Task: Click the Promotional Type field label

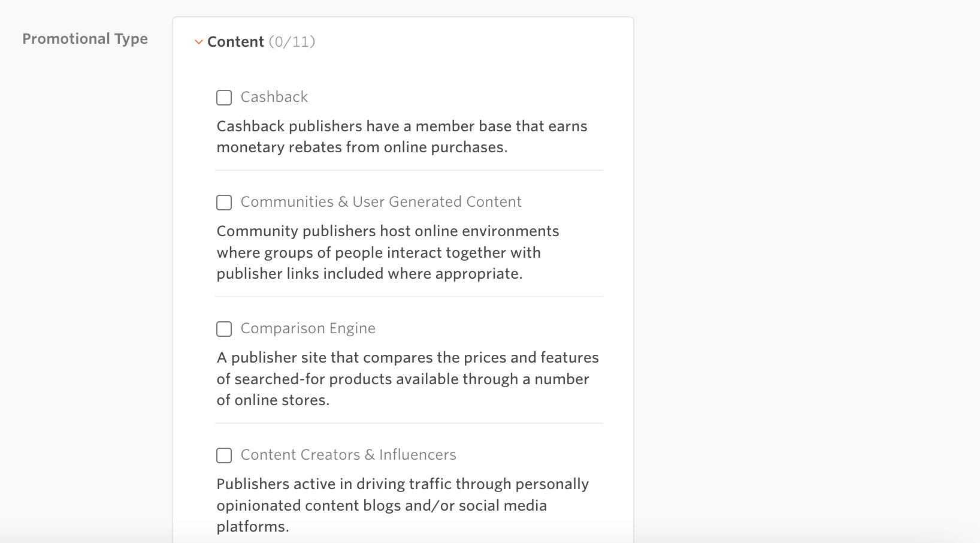Action: [x=85, y=38]
